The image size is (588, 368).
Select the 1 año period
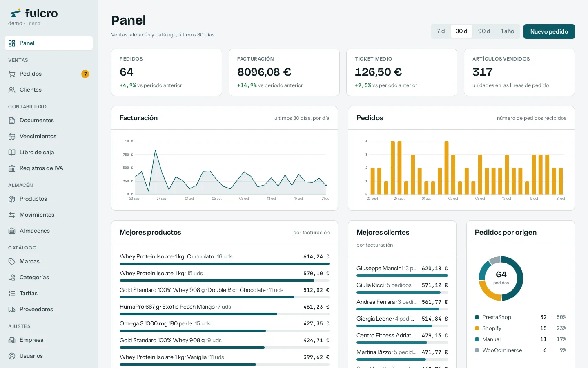(508, 31)
